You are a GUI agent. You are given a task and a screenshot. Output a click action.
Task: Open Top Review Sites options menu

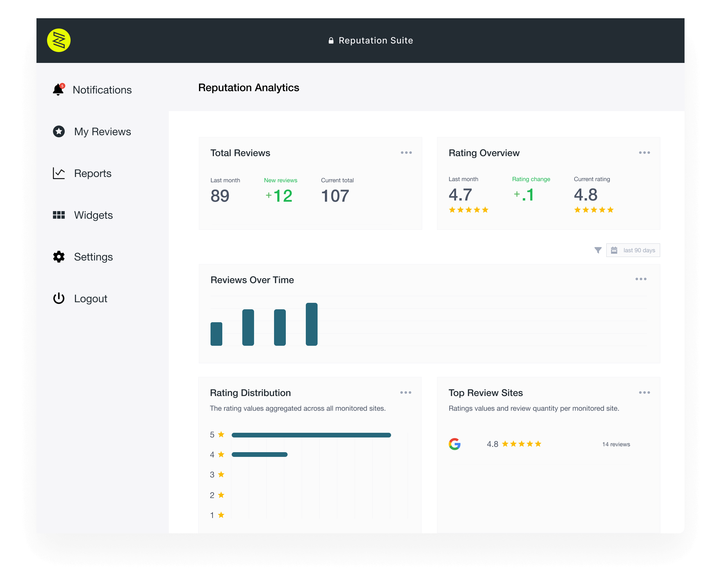(645, 392)
